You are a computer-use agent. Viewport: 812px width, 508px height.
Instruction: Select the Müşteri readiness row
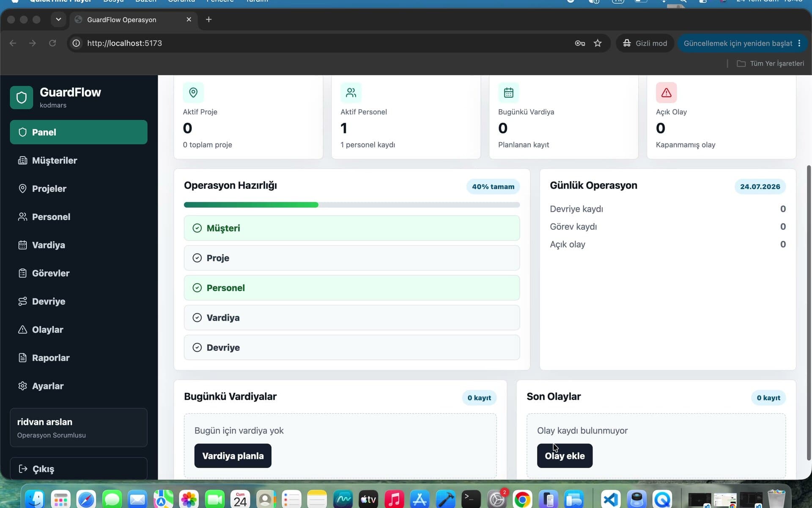pyautogui.click(x=352, y=228)
